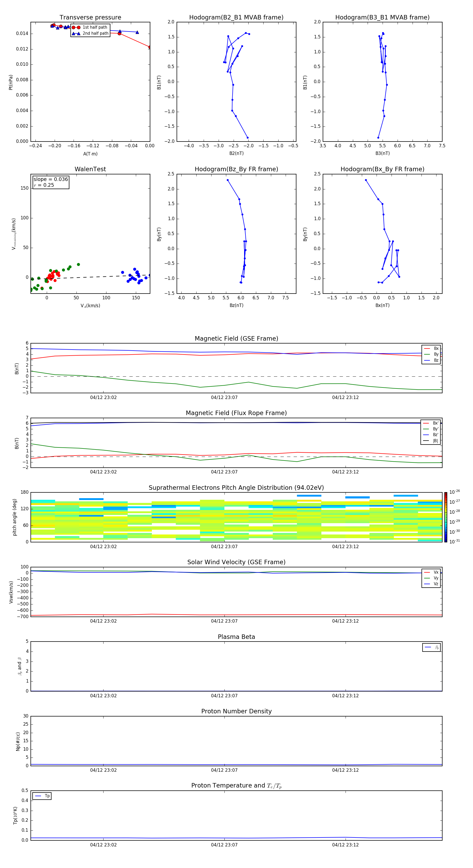The height and width of the screenshot is (868, 473).
Task: Click the By' entry in Flux Rope legend
Action: pyautogui.click(x=431, y=429)
